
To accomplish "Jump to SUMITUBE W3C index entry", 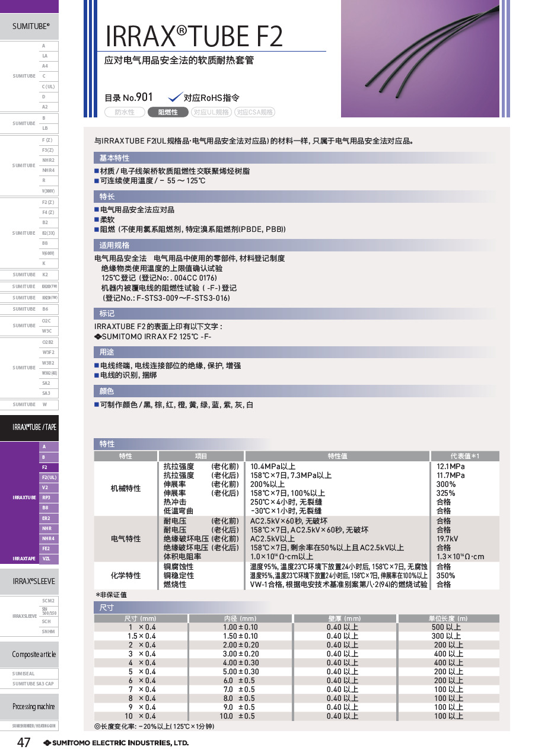I will tap(49, 331).
